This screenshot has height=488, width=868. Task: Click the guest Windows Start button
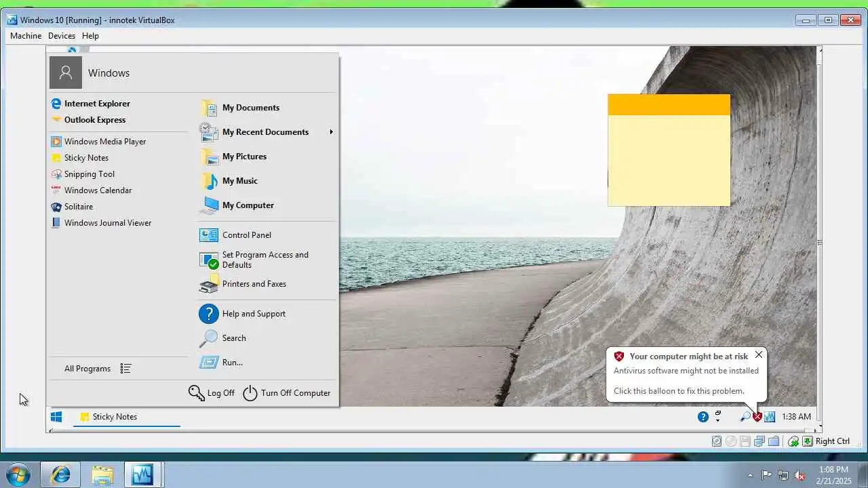(x=56, y=417)
